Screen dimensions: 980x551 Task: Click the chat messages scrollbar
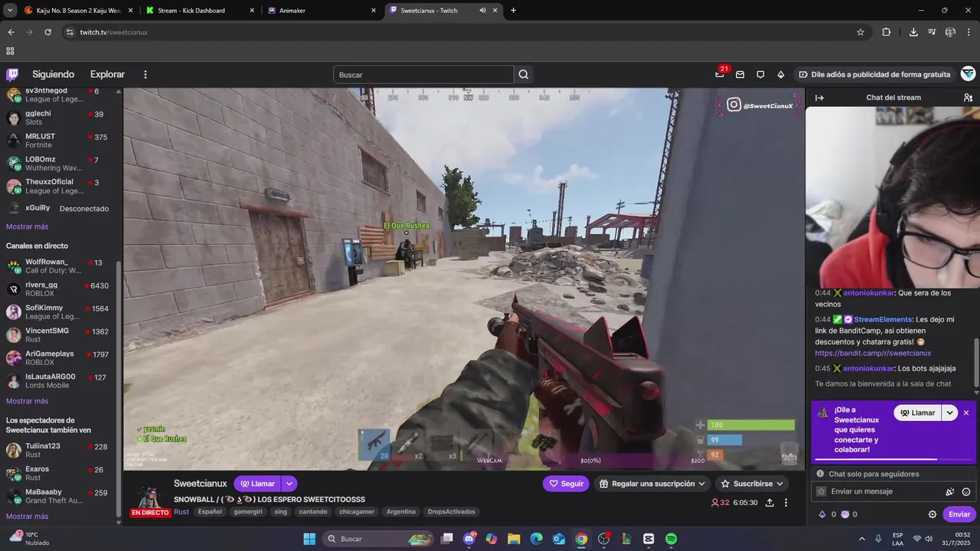(976, 363)
